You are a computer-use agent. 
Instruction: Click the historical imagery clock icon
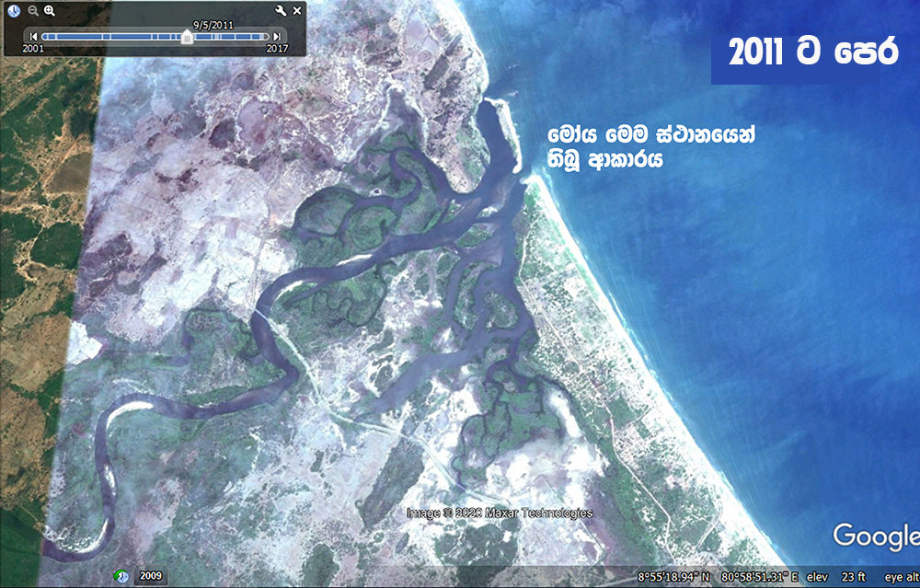click(x=14, y=11)
